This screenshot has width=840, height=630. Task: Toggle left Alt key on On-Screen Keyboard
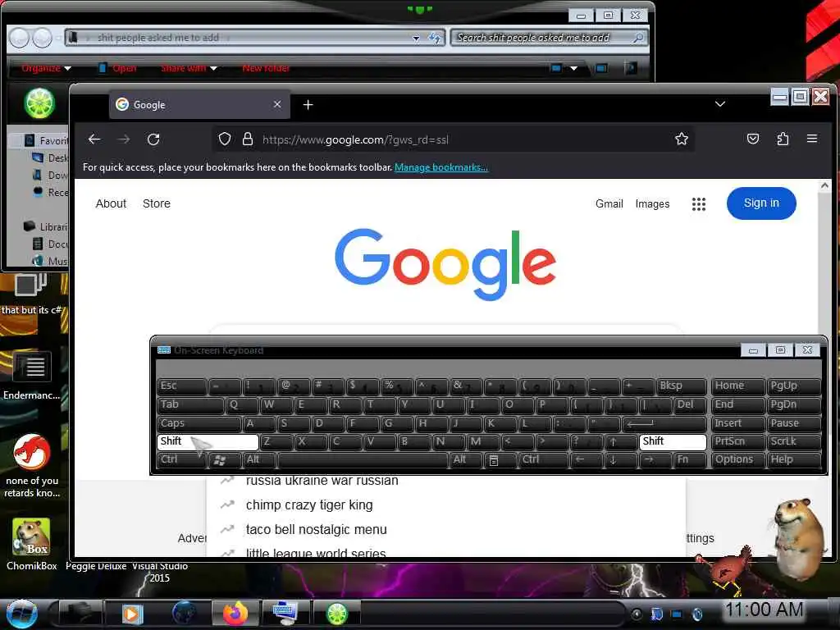click(260, 459)
